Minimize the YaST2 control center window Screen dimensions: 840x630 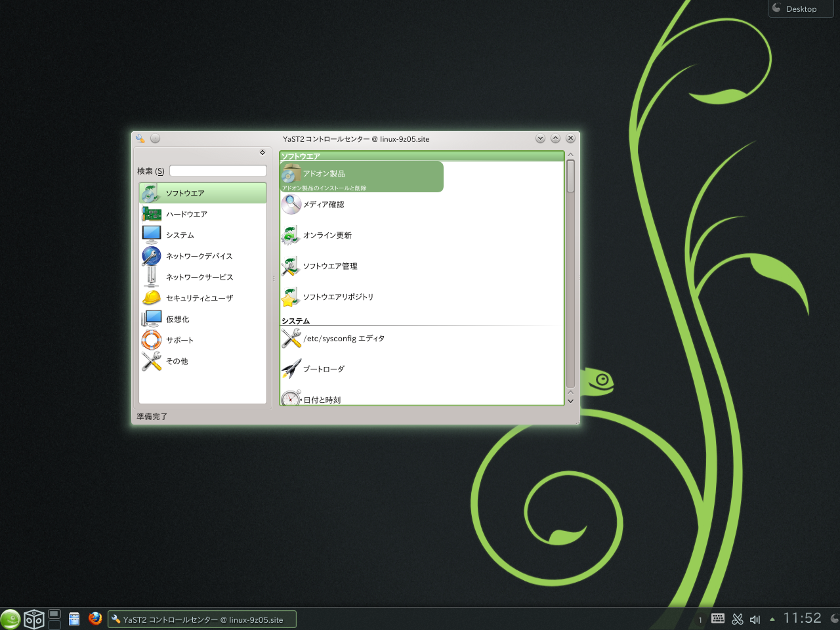point(540,138)
